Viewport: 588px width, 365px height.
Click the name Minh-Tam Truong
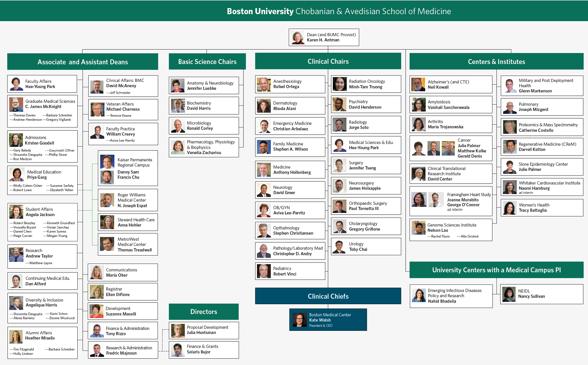coord(366,87)
